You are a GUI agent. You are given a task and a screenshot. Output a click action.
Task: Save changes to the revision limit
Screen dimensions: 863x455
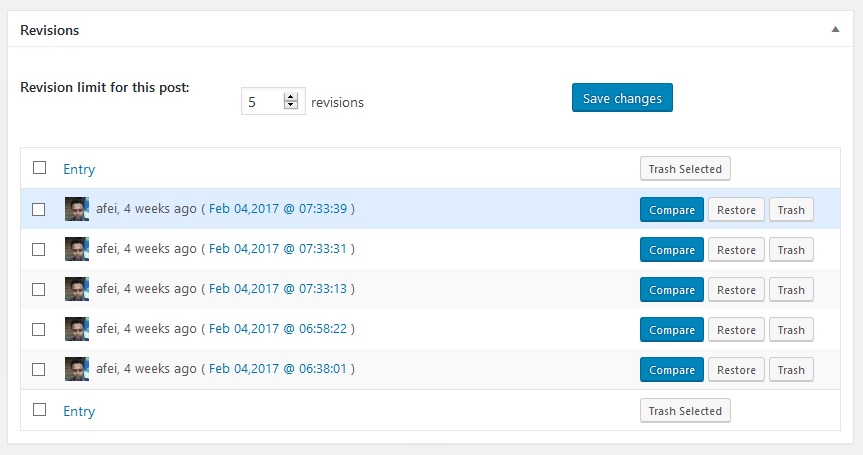(x=622, y=98)
